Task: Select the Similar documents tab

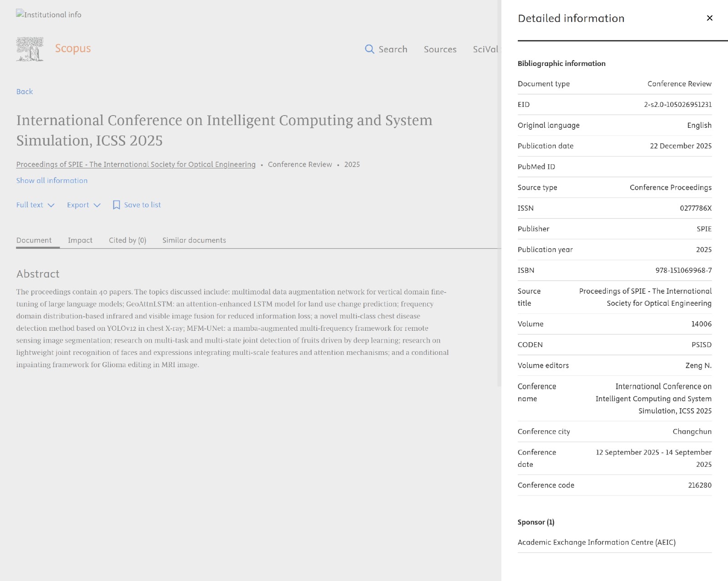Action: (194, 240)
